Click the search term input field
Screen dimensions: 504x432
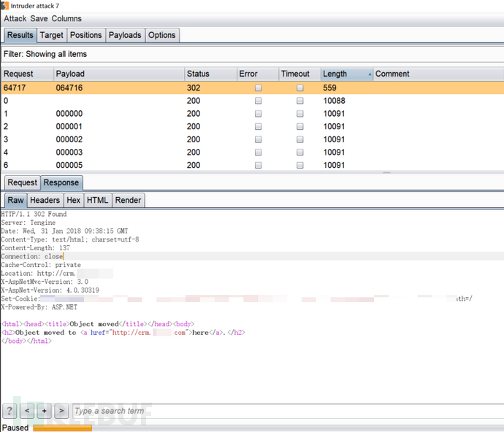[288, 411]
